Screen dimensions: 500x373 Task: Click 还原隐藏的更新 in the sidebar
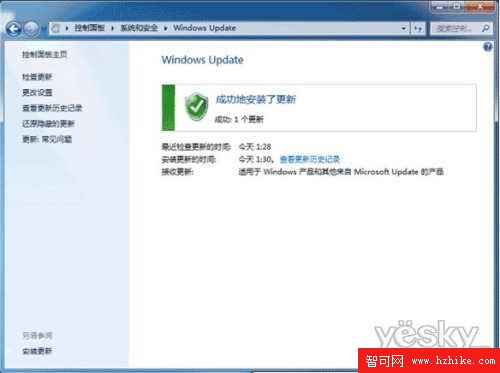coord(48,124)
